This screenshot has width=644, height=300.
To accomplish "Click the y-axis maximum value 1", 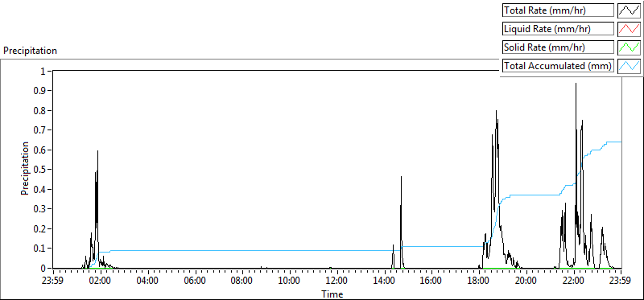I will point(46,71).
